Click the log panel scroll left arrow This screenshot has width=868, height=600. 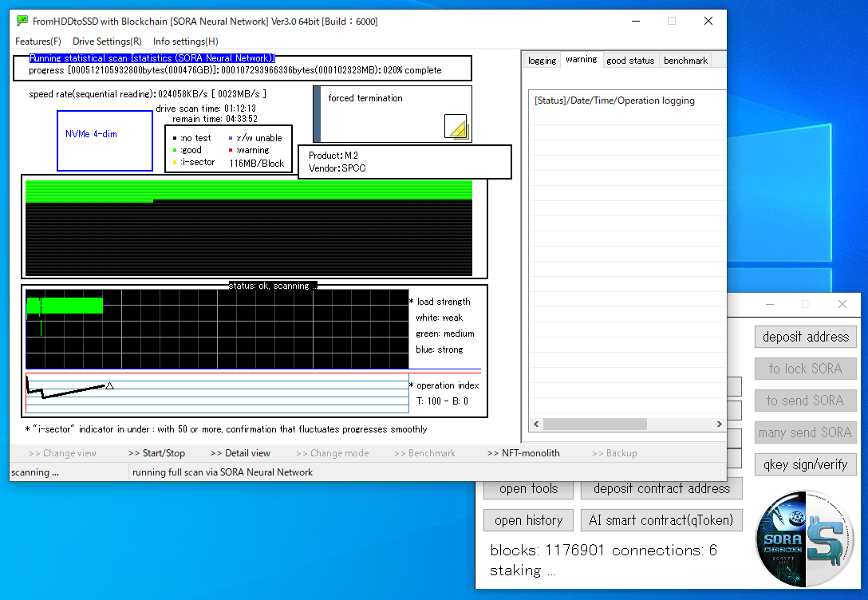536,424
